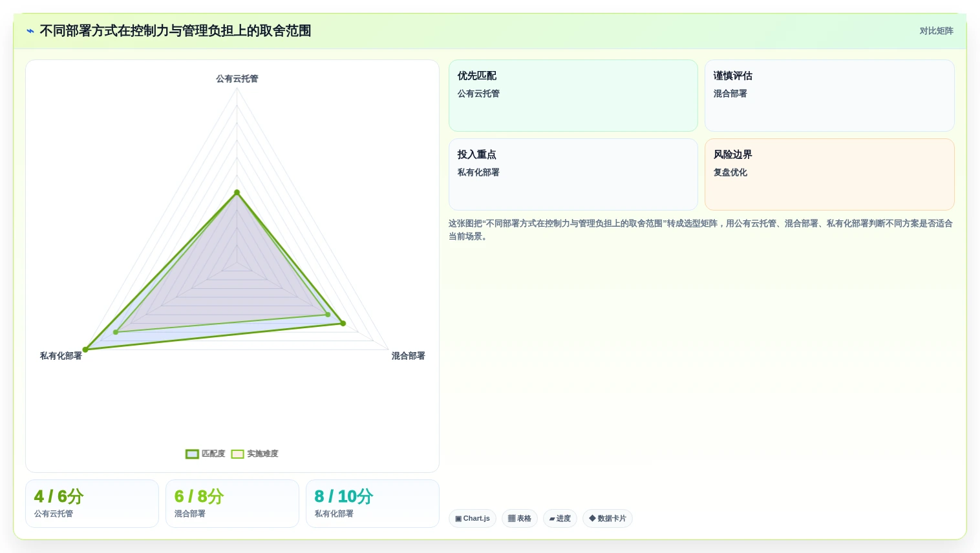Open the 谨慎评估 card
Viewport: 980px width, 553px height.
click(x=829, y=96)
